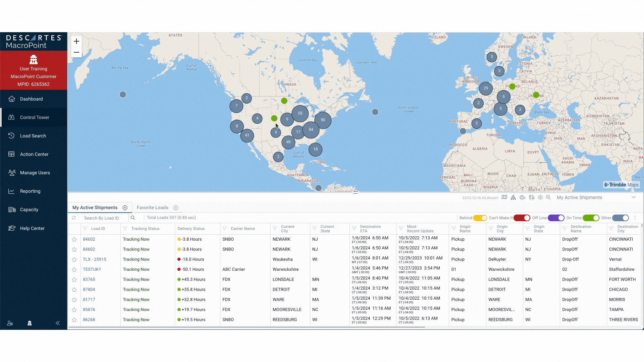Turn off the Off Line toggle
644x362 pixels.
pyautogui.click(x=556, y=218)
